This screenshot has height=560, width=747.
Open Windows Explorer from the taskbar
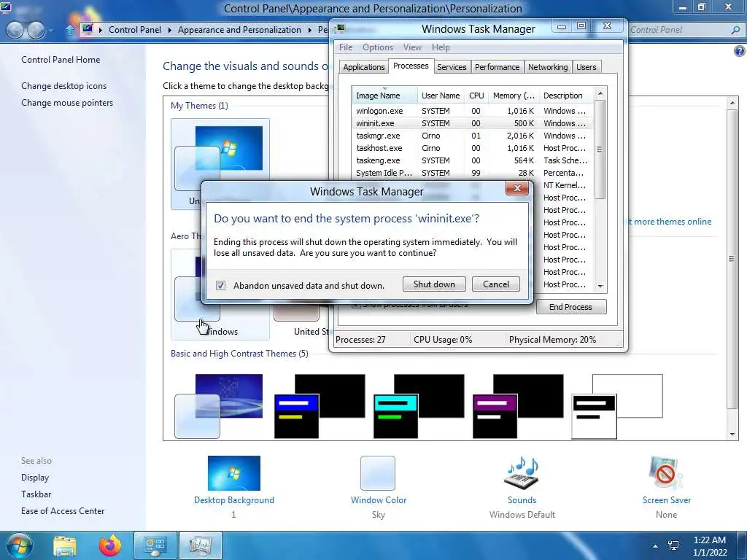tap(65, 546)
